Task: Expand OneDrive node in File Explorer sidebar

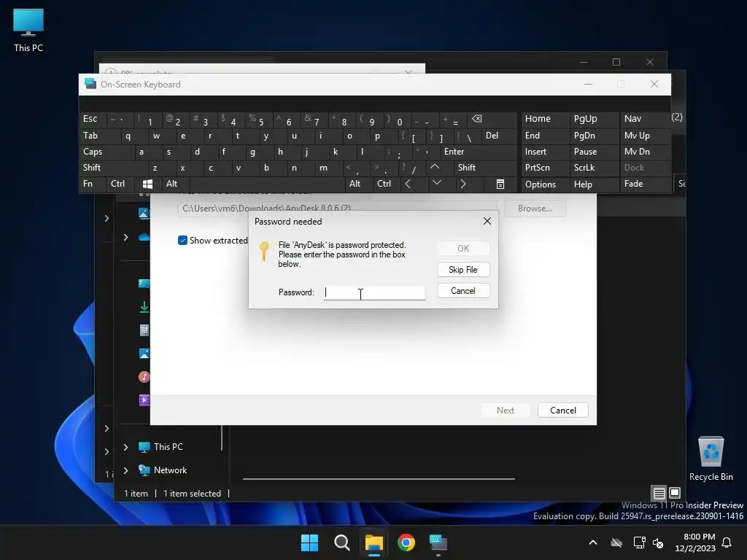Action: pyautogui.click(x=125, y=237)
